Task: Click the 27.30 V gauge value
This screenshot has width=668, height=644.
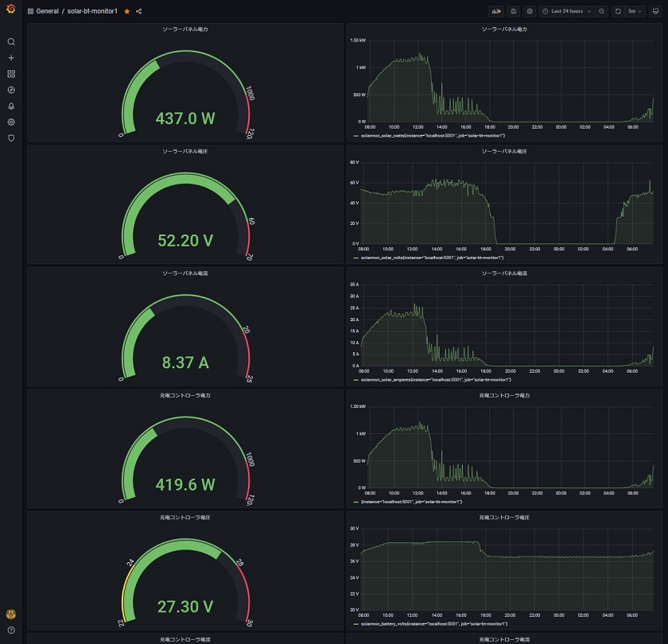Action: (184, 607)
